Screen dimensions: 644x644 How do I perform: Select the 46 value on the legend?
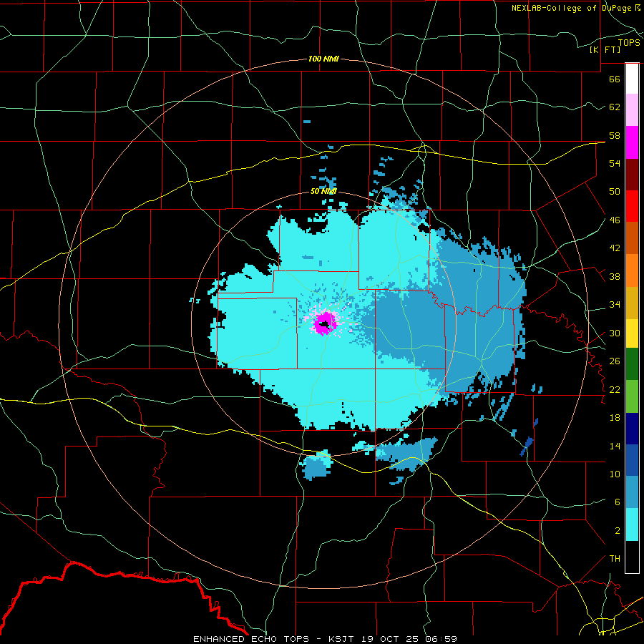(x=615, y=220)
